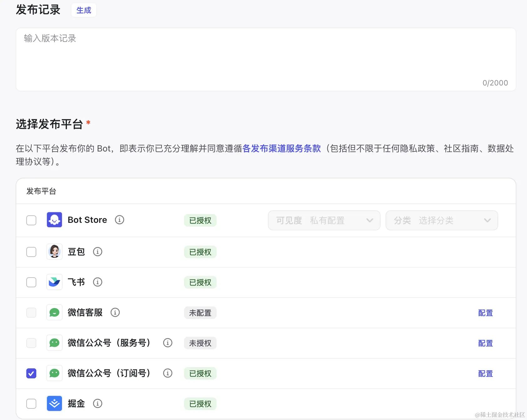
Task: Click the 微信客服 name label
Action: point(85,312)
